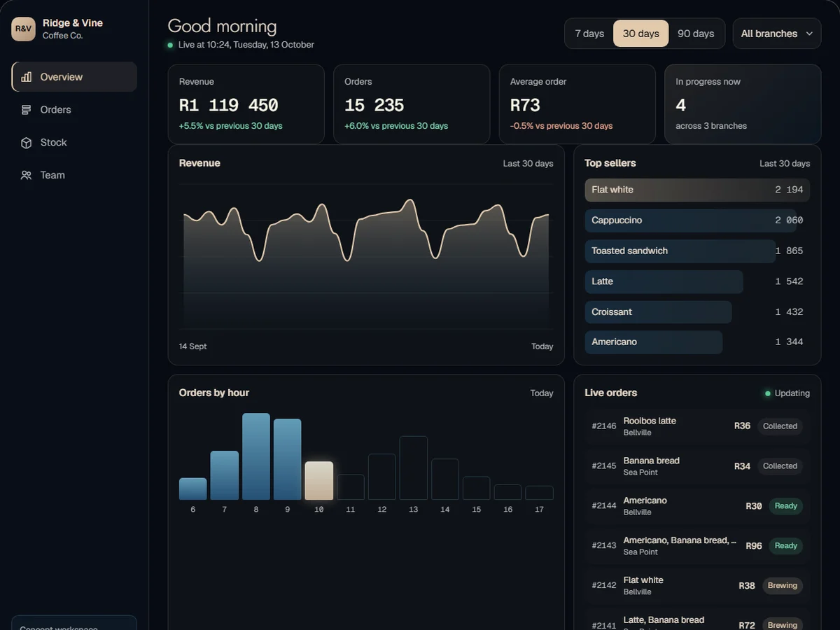The width and height of the screenshot is (840, 630).
Task: Click the highlighted hour 10 bar
Action: click(x=319, y=481)
